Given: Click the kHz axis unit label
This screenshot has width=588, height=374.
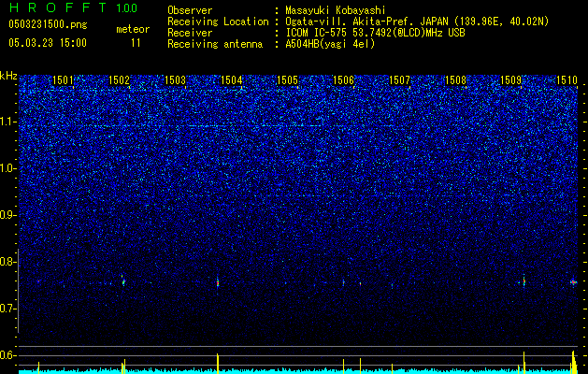Looking at the screenshot, I should click(x=8, y=76).
